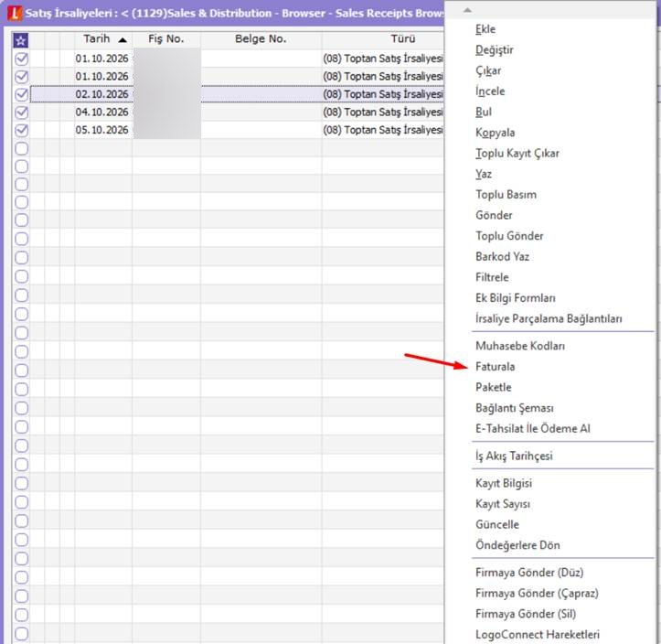Screen dimensions: 661x644
Task: Choose Güncelle from the context menu
Action: (x=497, y=525)
